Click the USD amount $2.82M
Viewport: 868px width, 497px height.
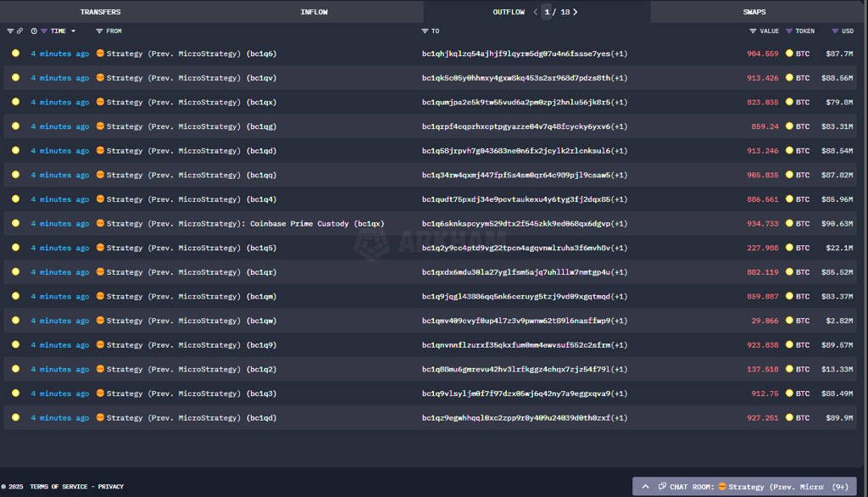tap(839, 321)
